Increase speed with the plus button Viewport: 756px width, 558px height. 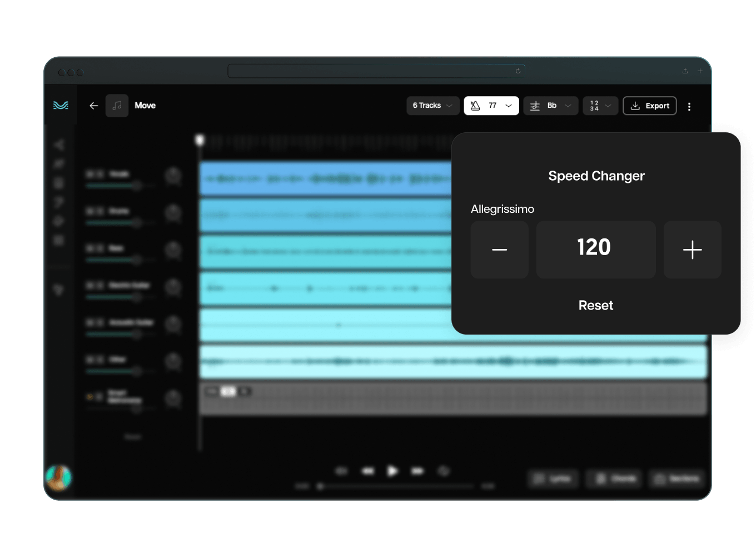pyautogui.click(x=692, y=250)
